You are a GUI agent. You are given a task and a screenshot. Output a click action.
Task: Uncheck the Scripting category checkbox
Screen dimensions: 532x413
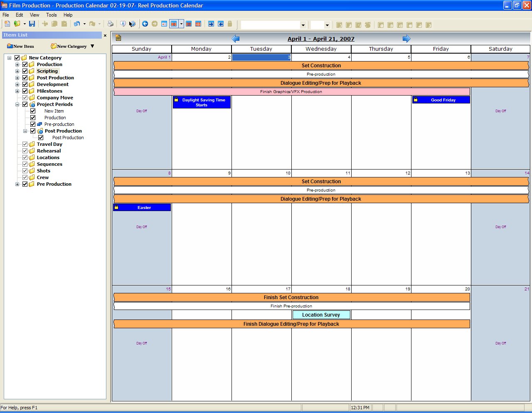point(25,71)
